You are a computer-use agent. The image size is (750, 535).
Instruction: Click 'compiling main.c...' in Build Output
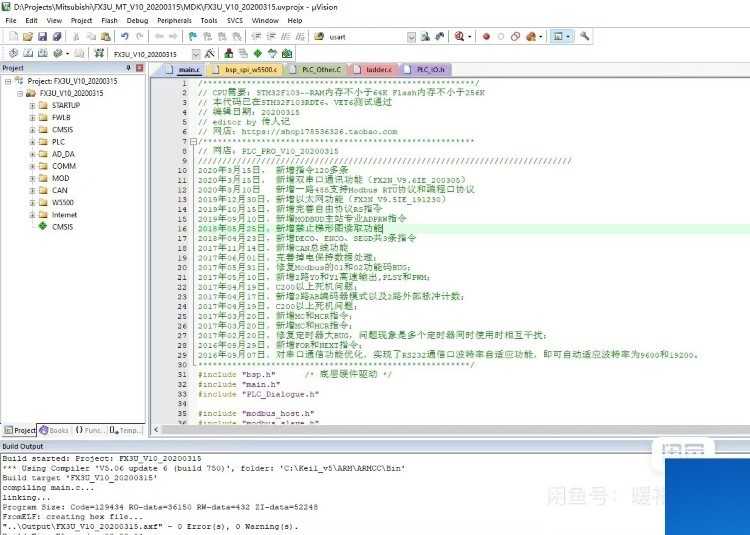click(48, 488)
